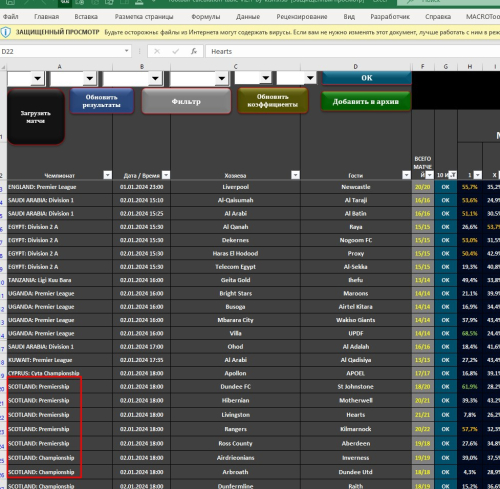Select the Hearts cell in Гости column
This screenshot has width=500, height=489.
pos(356,415)
